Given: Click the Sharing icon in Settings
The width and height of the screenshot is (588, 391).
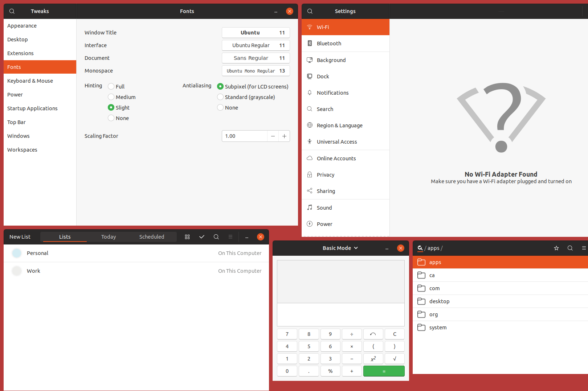Looking at the screenshot, I should click(310, 191).
